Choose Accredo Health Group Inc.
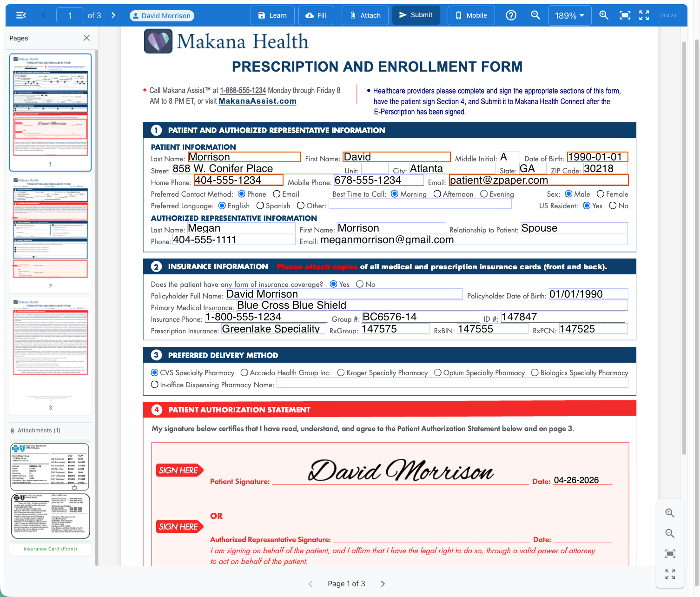Image resolution: width=700 pixels, height=597 pixels. [x=244, y=372]
